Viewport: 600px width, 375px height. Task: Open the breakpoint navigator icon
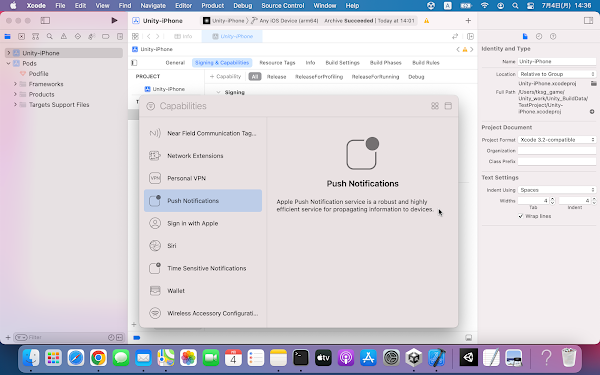pyautogui.click(x=106, y=36)
